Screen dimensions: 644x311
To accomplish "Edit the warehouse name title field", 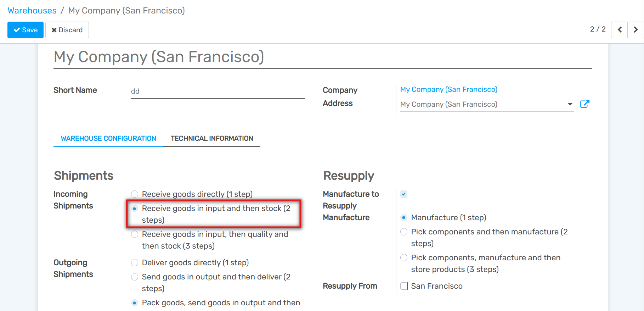I will coord(322,57).
